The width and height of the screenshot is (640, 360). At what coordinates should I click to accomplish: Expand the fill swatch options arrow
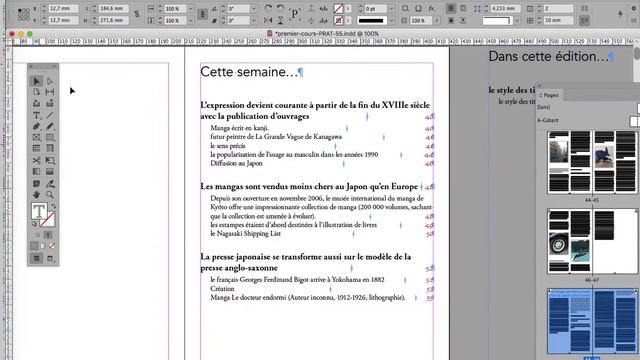click(x=348, y=9)
